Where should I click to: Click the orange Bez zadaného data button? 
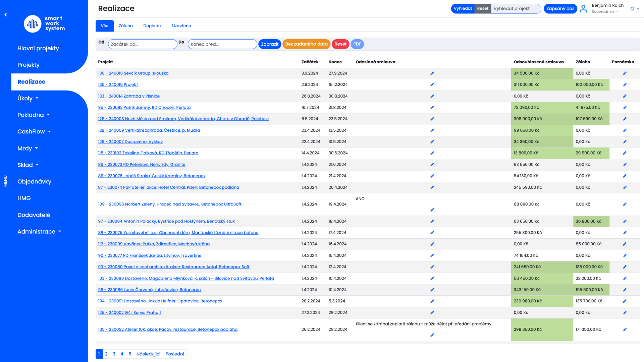point(306,44)
